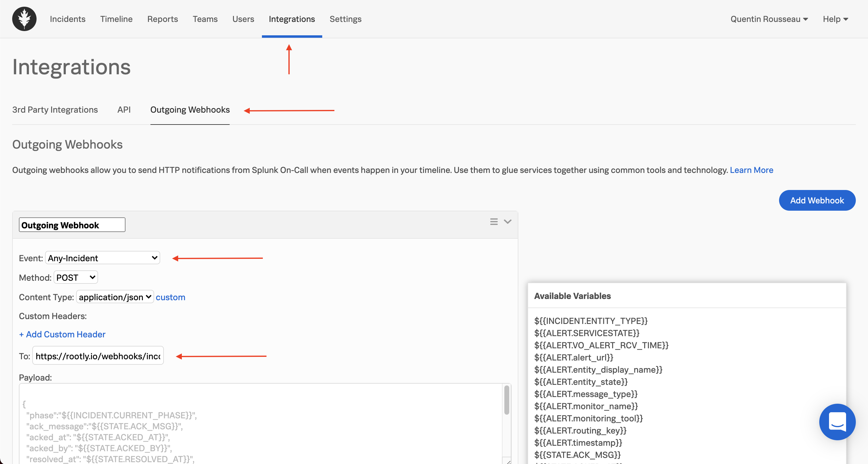This screenshot has height=464, width=868.
Task: Click the payload textarea scrollbar thumb
Action: click(506, 400)
